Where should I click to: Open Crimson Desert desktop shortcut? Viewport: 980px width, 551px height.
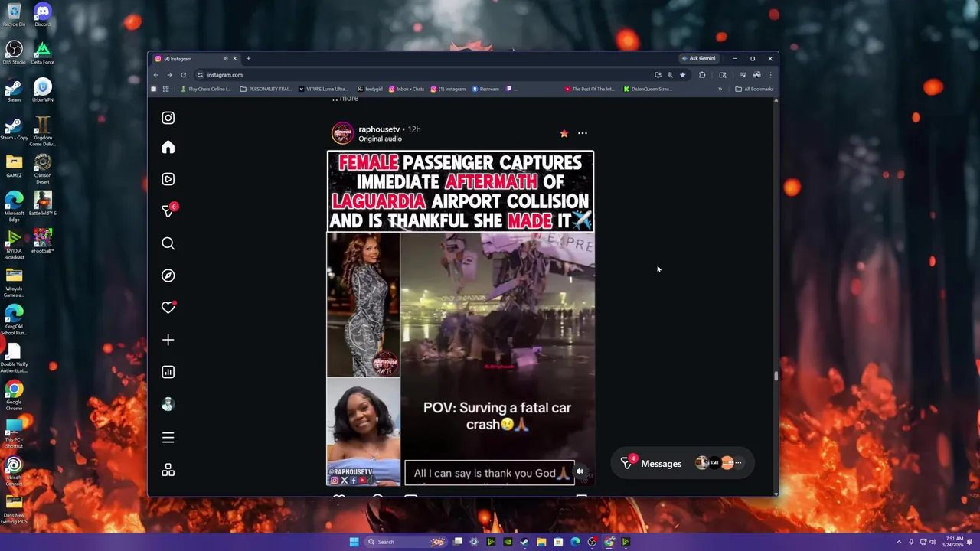point(42,169)
